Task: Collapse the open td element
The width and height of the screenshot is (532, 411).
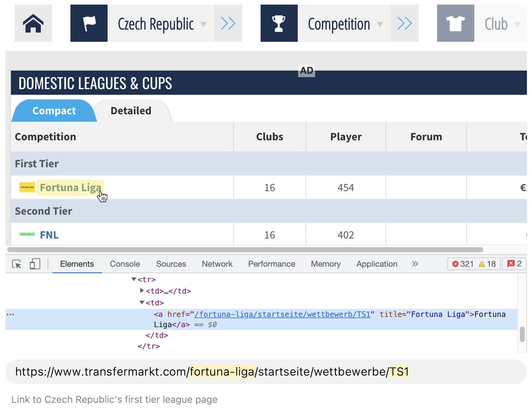Action: [142, 303]
